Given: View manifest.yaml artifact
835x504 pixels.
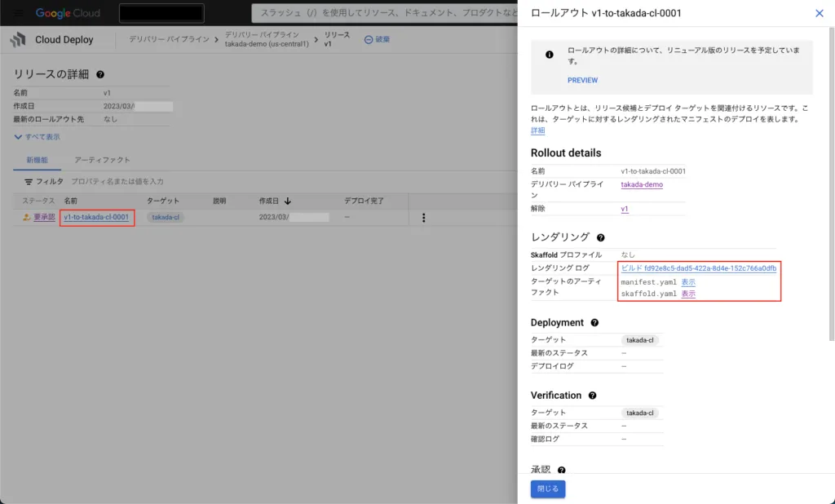Looking at the screenshot, I should 688,282.
